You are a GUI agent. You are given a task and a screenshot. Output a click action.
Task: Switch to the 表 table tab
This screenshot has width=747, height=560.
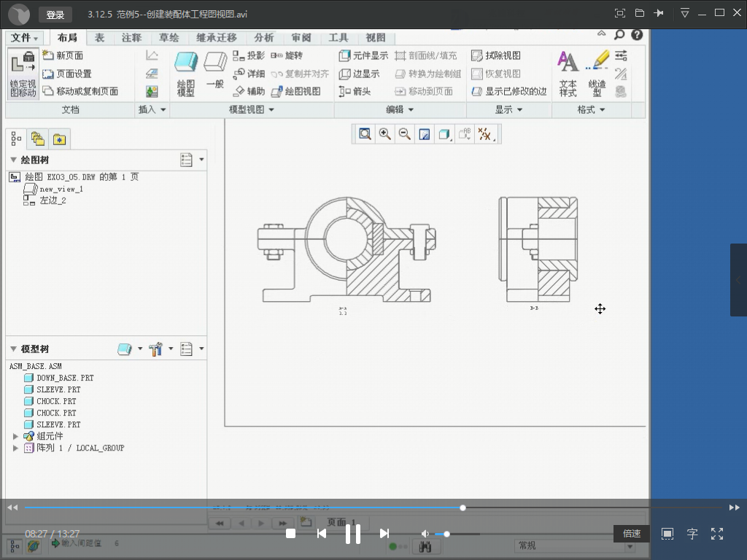click(99, 38)
